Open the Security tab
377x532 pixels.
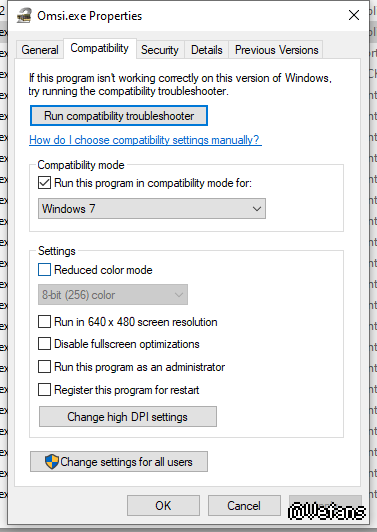[x=160, y=50]
